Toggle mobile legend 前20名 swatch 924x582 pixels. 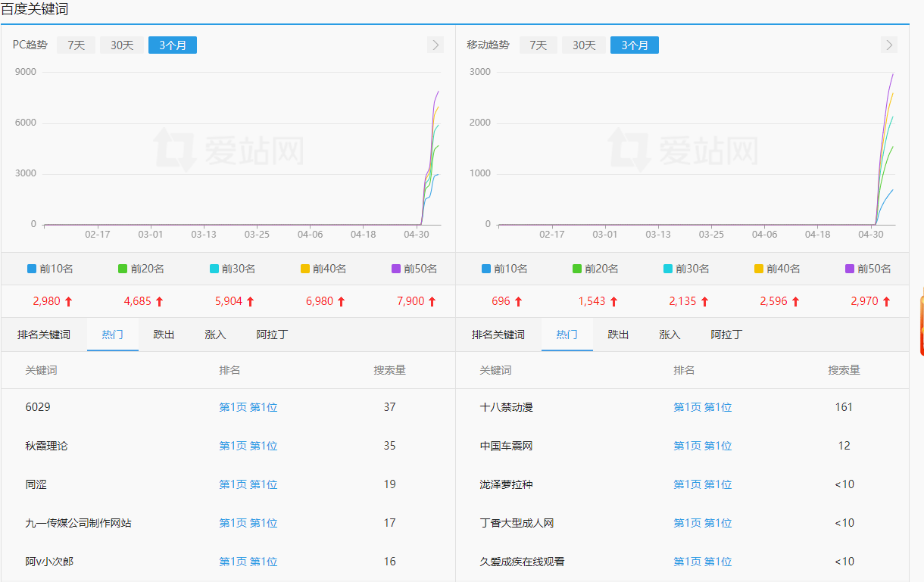(x=577, y=268)
